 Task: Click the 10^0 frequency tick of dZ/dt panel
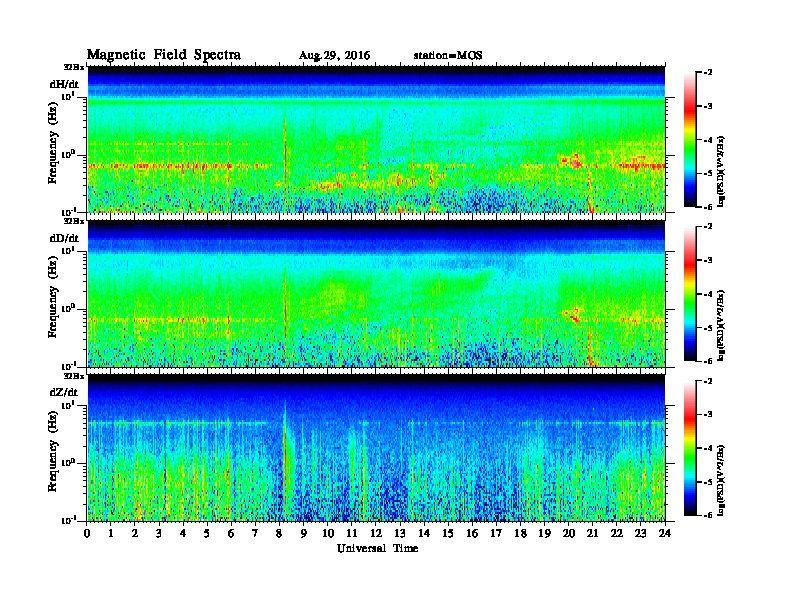click(x=68, y=463)
